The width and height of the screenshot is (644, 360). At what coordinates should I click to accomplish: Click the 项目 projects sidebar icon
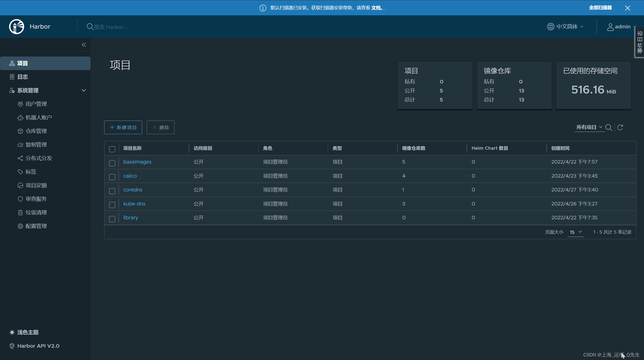(x=12, y=63)
